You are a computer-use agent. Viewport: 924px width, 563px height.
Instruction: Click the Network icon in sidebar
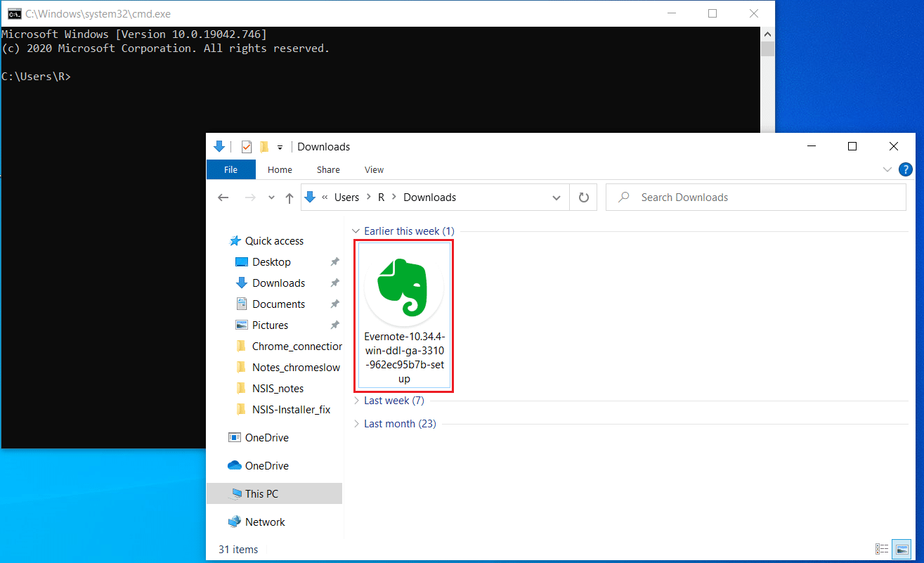[235, 522]
